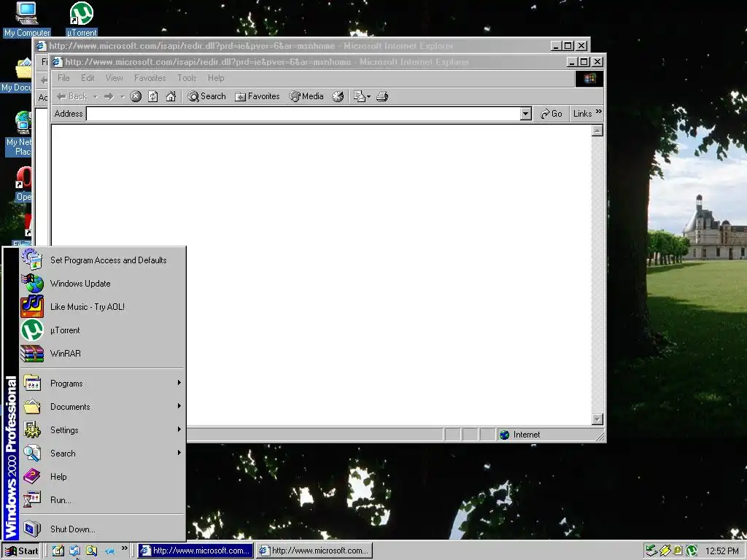Print the page using the printer icon

(x=382, y=96)
